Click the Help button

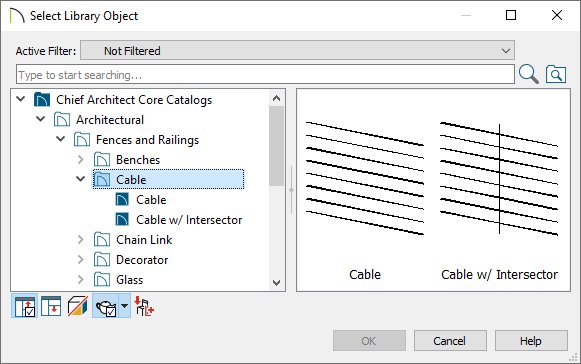[x=531, y=341]
